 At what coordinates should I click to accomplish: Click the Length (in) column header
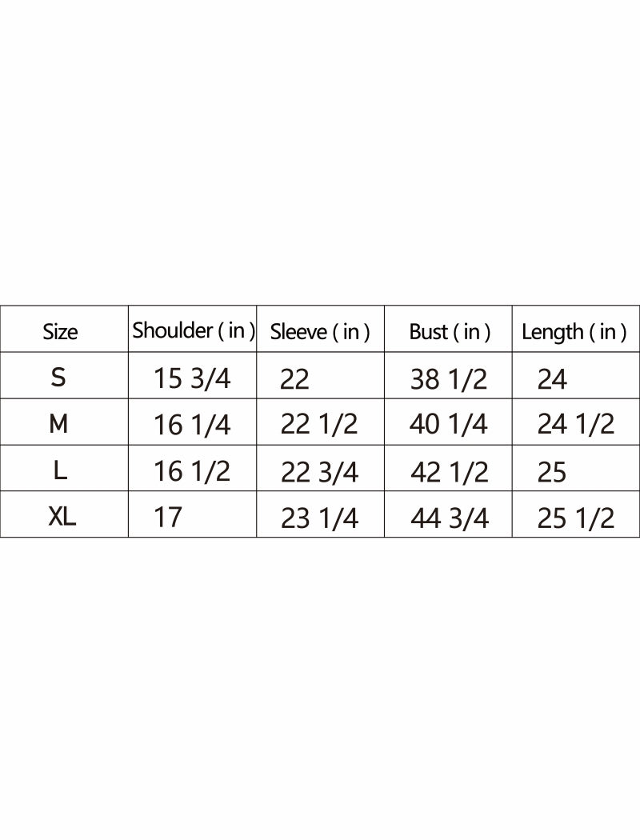click(574, 331)
